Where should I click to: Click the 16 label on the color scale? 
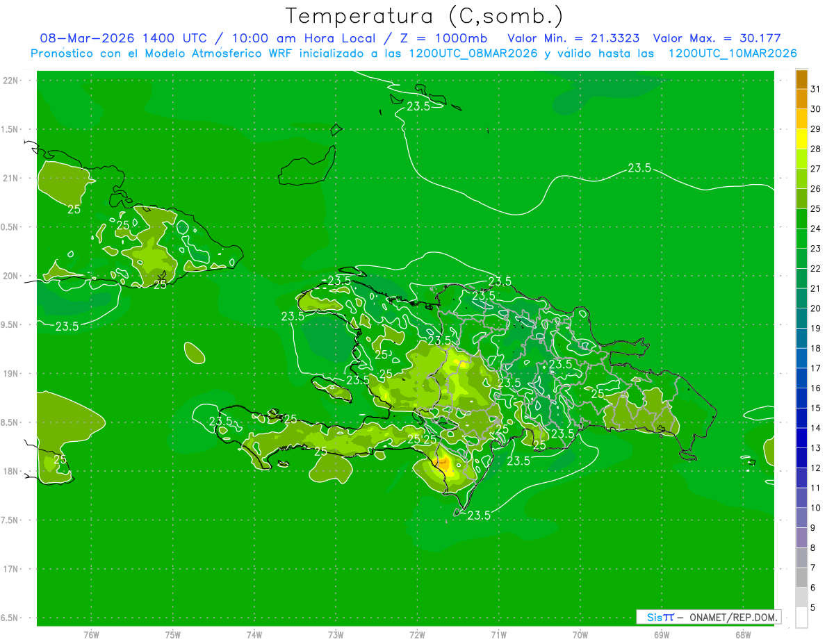815,388
